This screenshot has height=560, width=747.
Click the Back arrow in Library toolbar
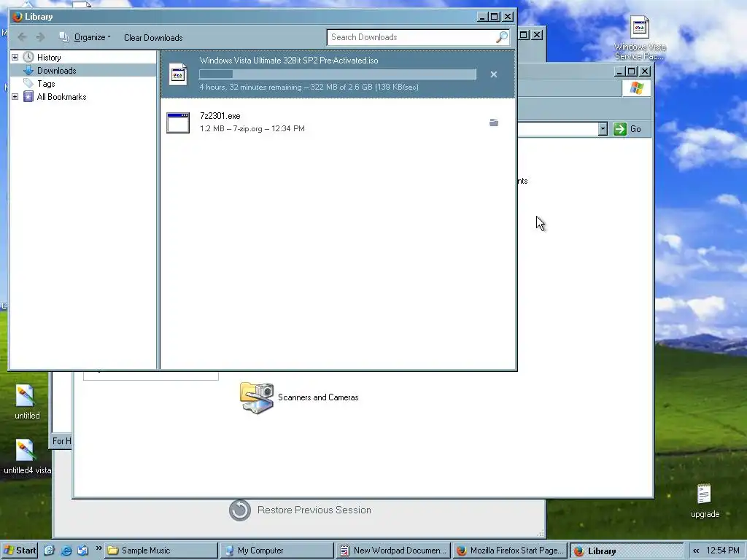click(22, 37)
